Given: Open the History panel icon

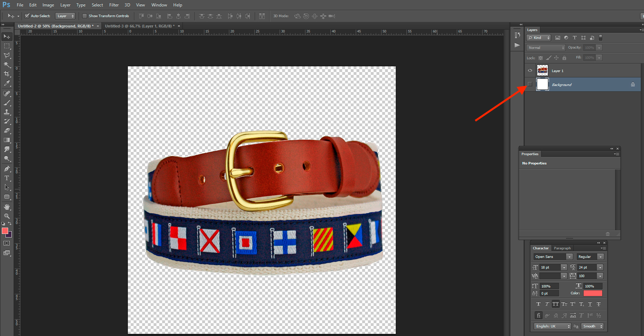Looking at the screenshot, I should (x=517, y=35).
